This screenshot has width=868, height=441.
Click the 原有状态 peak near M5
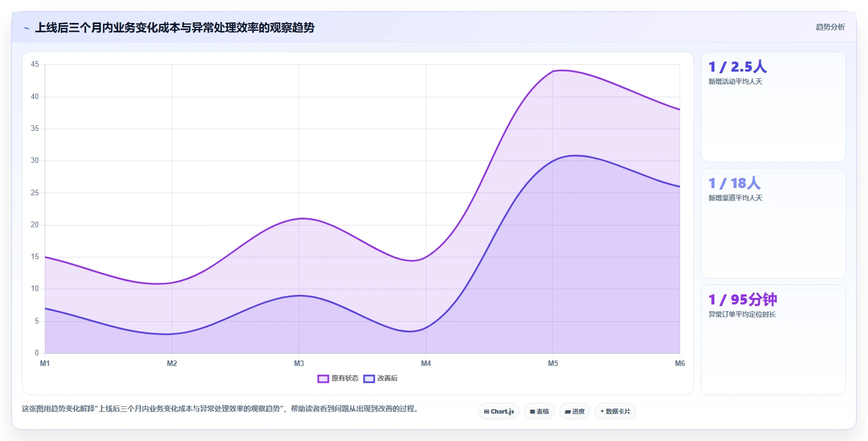point(553,71)
